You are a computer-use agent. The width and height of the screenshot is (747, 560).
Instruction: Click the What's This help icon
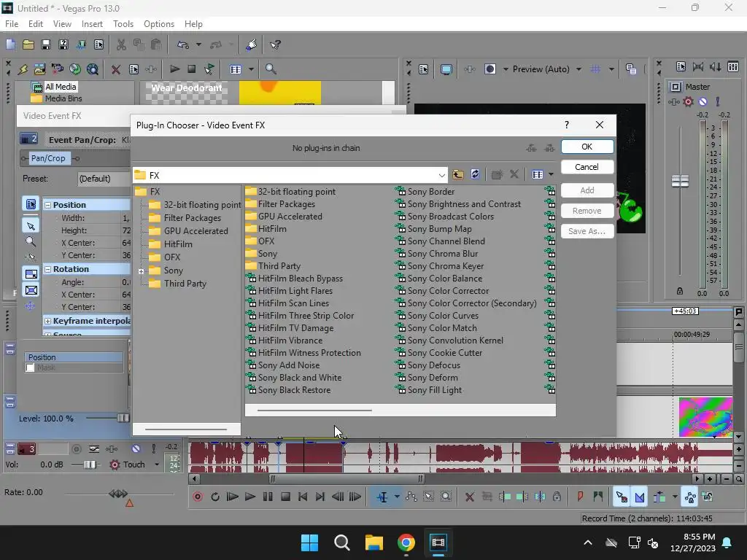pos(275,44)
